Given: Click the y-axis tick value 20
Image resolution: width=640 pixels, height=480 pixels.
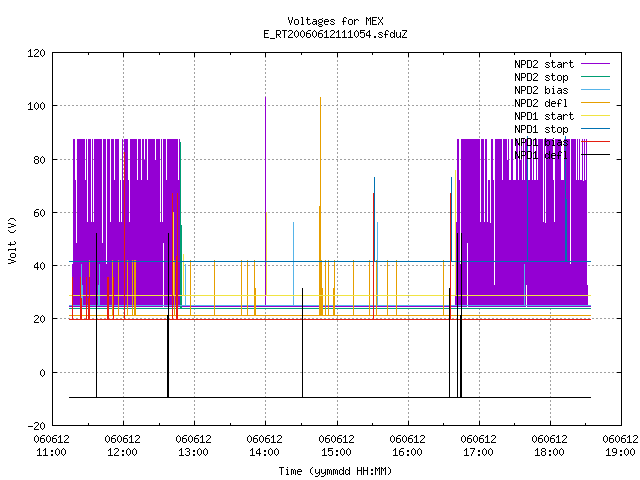Looking at the screenshot, I should coord(40,319).
